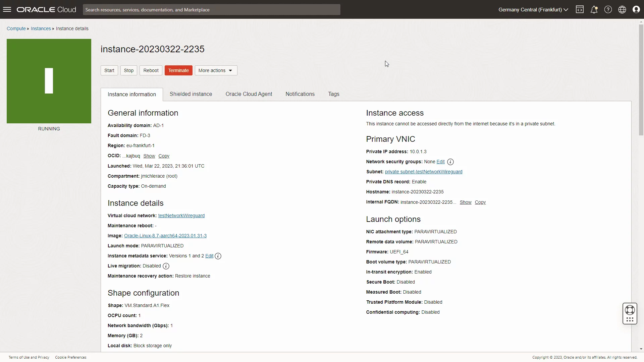Show the full OCID value
The width and height of the screenshot is (644, 362).
click(x=149, y=156)
